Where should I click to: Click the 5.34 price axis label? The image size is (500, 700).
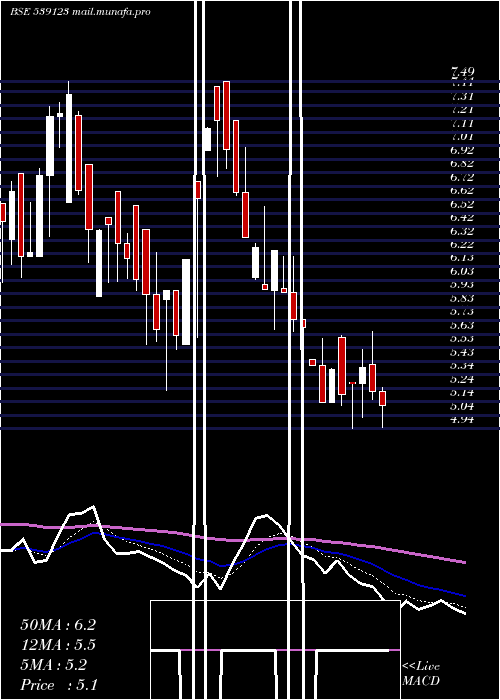point(462,365)
